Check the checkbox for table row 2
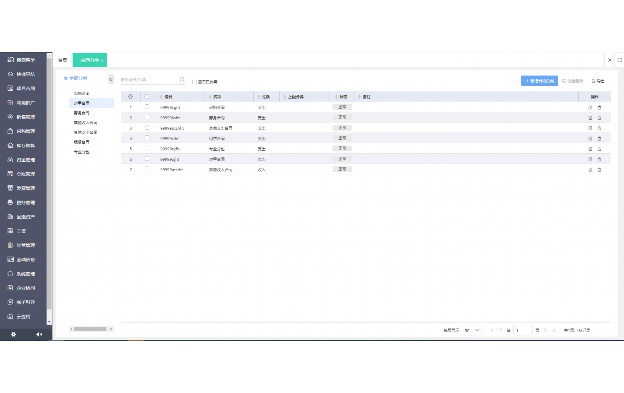Image resolution: width=624 pixels, height=393 pixels. [146, 117]
